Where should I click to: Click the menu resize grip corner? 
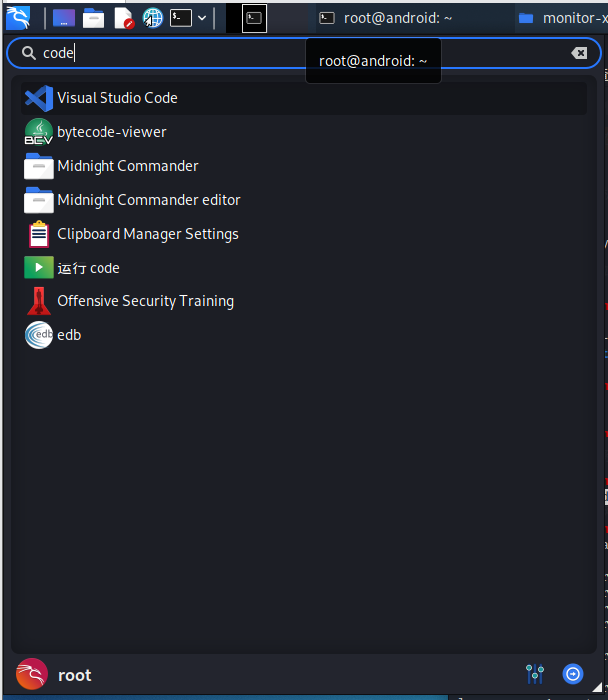click(597, 687)
